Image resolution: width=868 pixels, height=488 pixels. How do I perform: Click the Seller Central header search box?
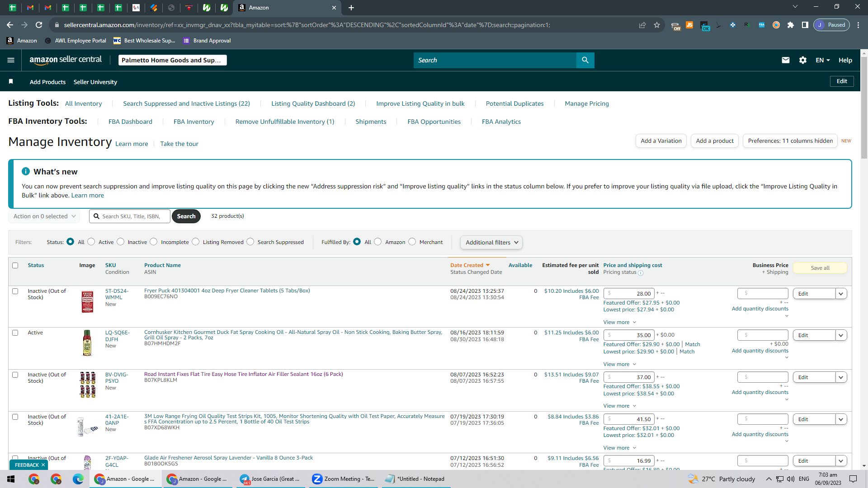click(x=495, y=60)
